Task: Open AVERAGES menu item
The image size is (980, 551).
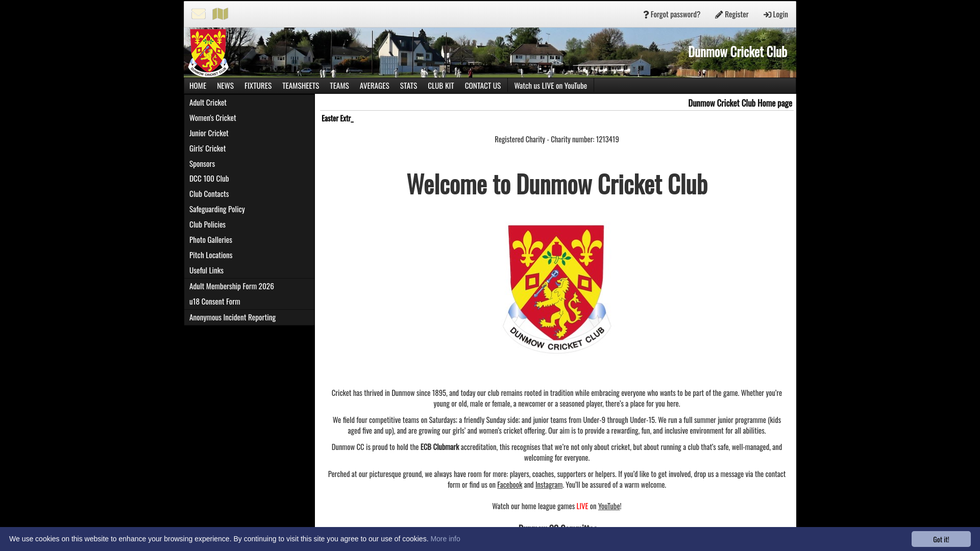Action: (374, 86)
